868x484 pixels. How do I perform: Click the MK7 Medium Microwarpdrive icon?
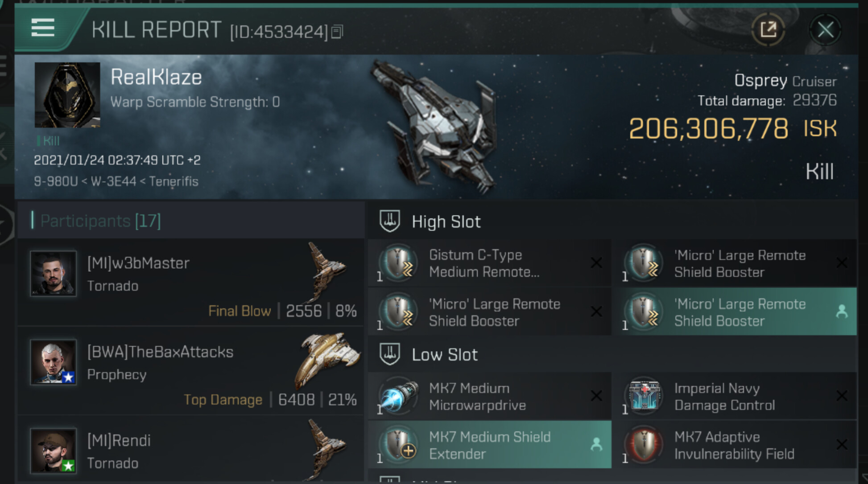point(398,396)
